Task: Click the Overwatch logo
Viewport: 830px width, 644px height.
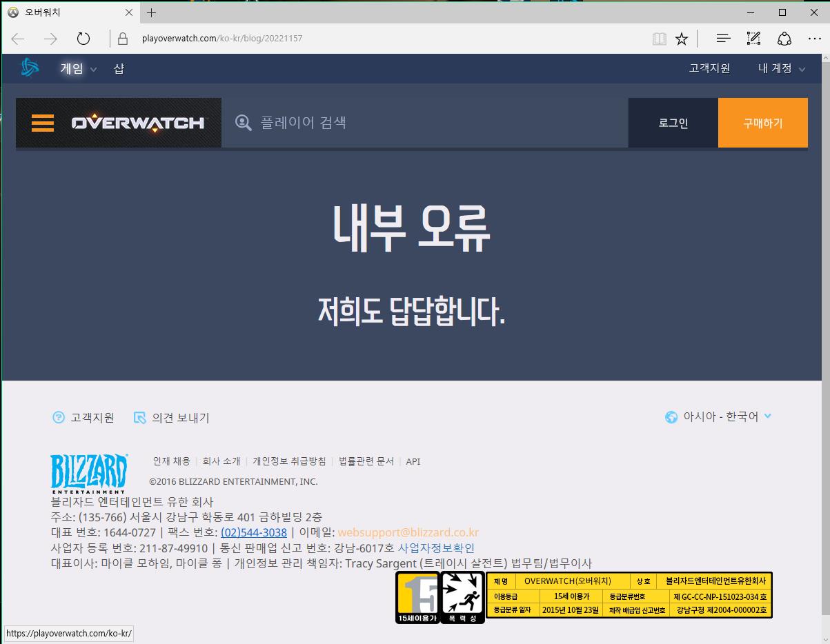Action: (x=138, y=123)
